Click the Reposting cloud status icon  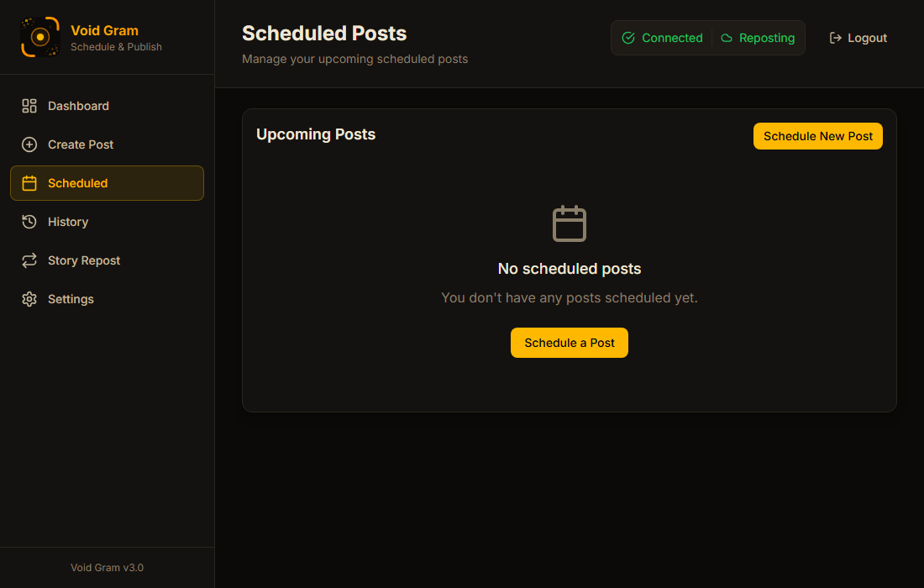pos(727,38)
